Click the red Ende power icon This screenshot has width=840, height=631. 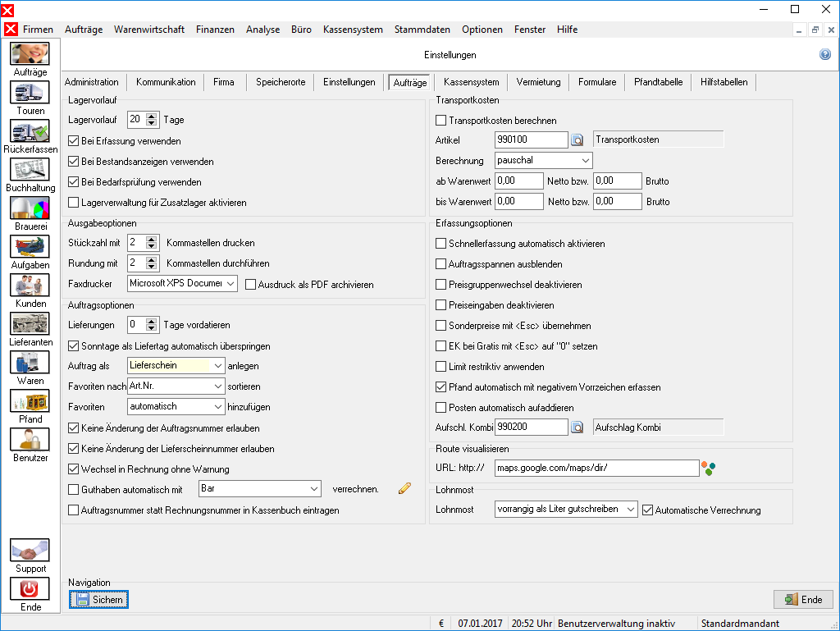[x=30, y=588]
